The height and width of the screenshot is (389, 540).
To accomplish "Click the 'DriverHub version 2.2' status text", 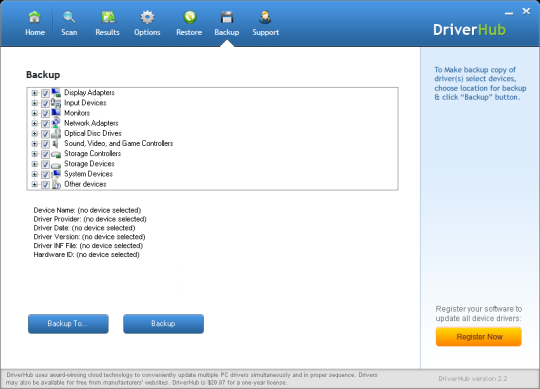I will tap(472, 379).
